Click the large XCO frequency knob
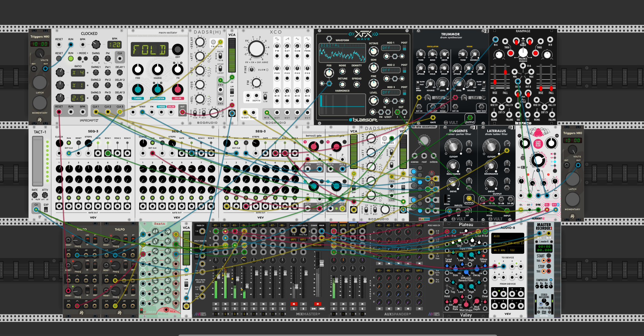The width and height of the screenshot is (644, 336). point(256,48)
